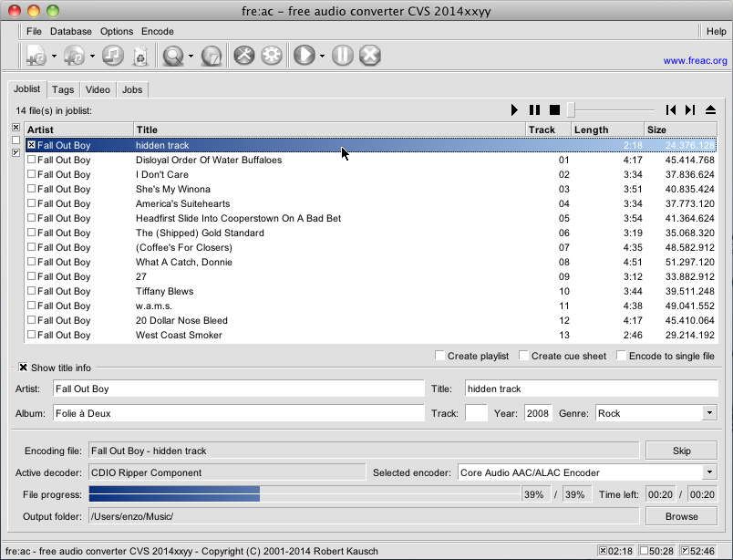733x560 pixels.
Task: Click the playback position slider handle
Action: click(571, 110)
